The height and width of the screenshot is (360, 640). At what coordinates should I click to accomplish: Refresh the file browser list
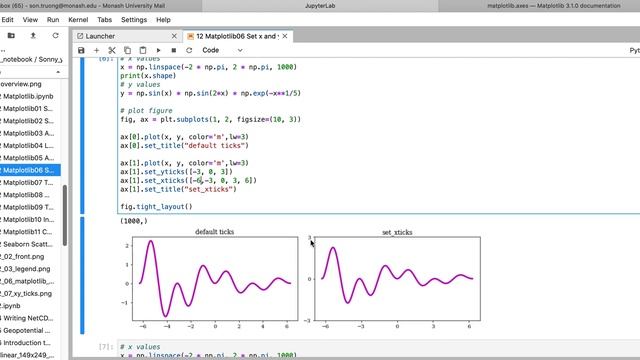tap(56, 36)
